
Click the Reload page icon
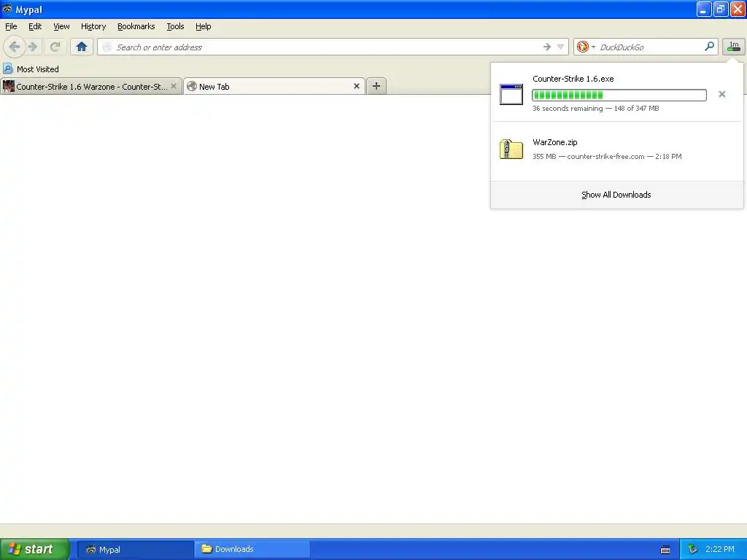click(55, 47)
